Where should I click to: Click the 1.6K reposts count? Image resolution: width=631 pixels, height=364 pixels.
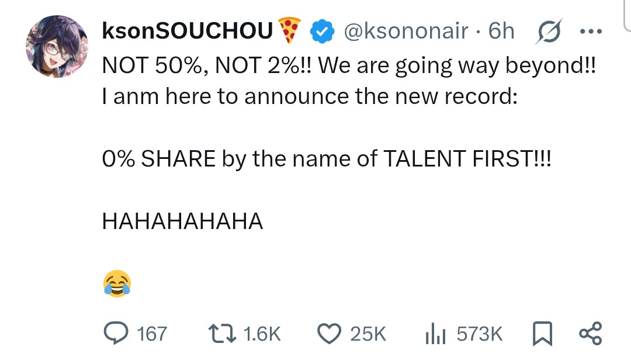coord(262,334)
